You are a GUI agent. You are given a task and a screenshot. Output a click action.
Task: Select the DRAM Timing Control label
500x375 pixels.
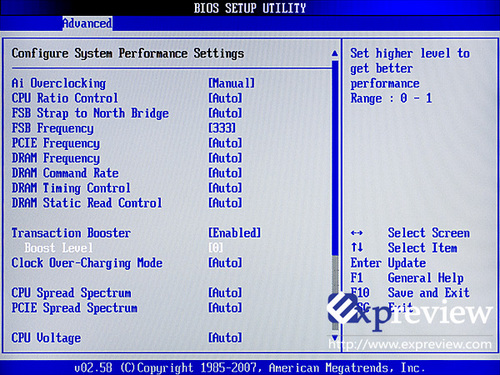pyautogui.click(x=71, y=188)
